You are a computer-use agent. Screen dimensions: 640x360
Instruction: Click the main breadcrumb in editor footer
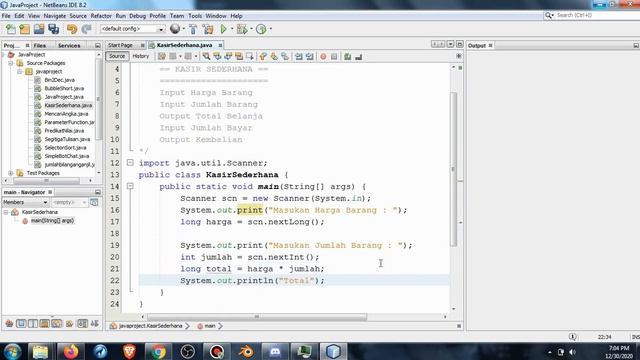click(209, 326)
